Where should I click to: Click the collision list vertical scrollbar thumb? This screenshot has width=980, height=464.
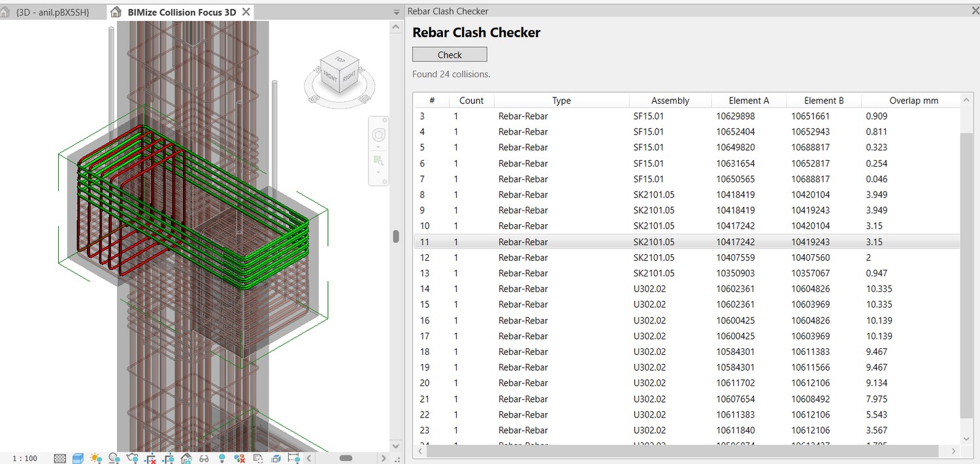pos(967,276)
